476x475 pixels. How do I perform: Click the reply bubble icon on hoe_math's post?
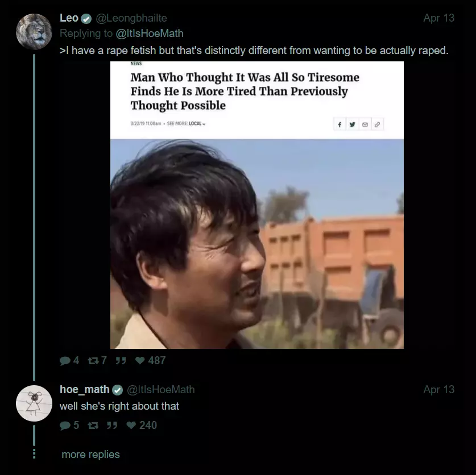[65, 426]
